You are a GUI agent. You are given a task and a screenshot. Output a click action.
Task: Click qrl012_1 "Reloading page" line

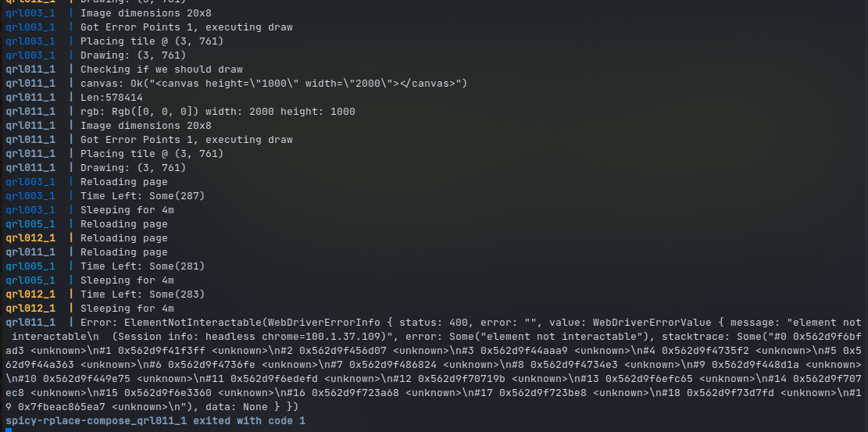(x=123, y=238)
